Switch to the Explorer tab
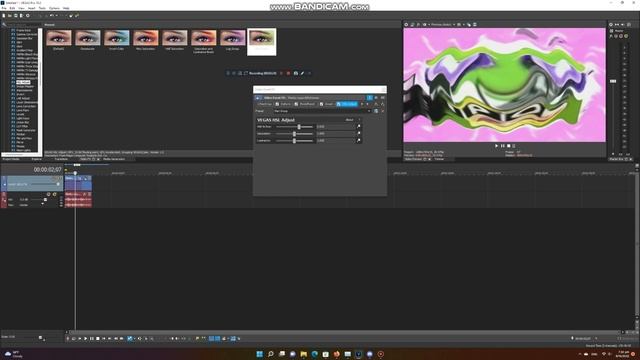 pyautogui.click(x=37, y=159)
